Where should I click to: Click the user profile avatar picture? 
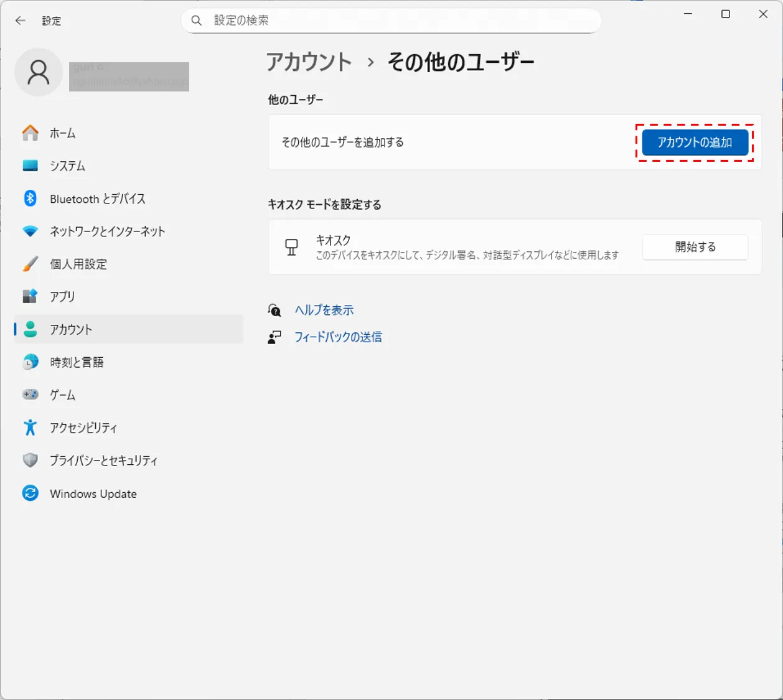(39, 72)
